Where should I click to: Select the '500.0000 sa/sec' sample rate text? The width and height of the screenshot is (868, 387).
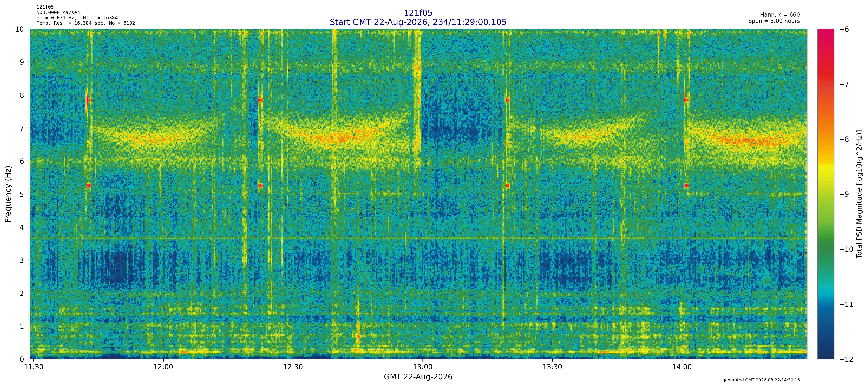coord(58,12)
